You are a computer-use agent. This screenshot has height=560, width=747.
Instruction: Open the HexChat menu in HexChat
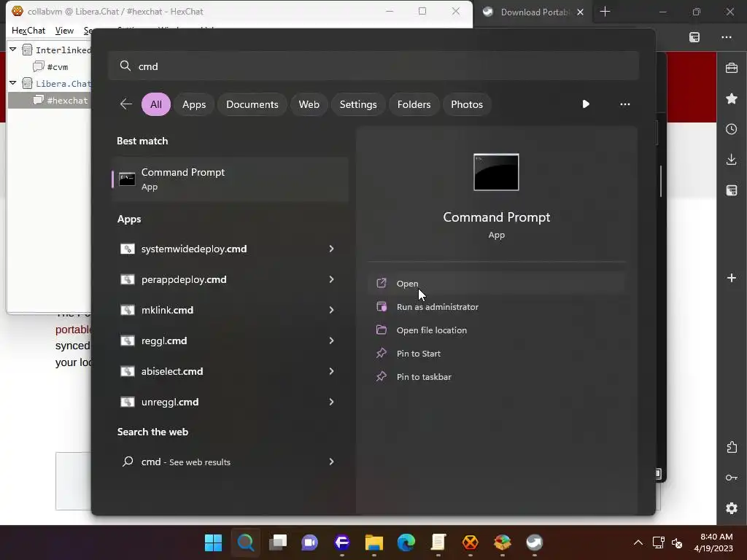pos(28,31)
